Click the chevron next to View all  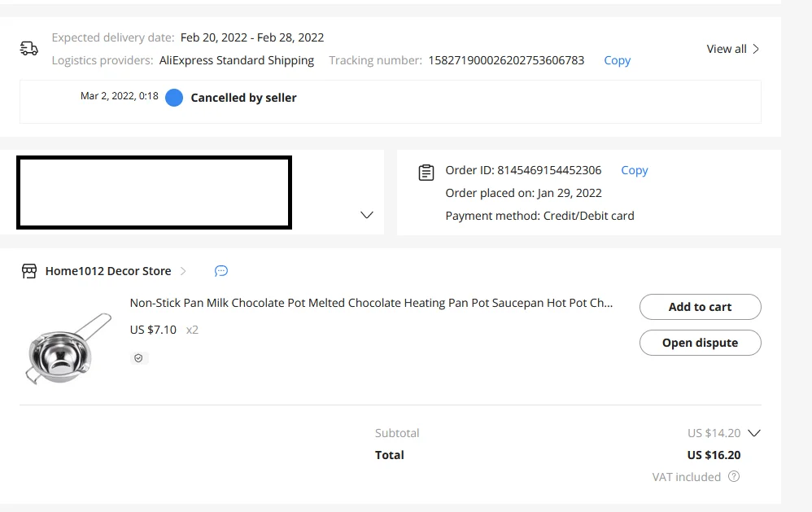pyautogui.click(x=756, y=49)
